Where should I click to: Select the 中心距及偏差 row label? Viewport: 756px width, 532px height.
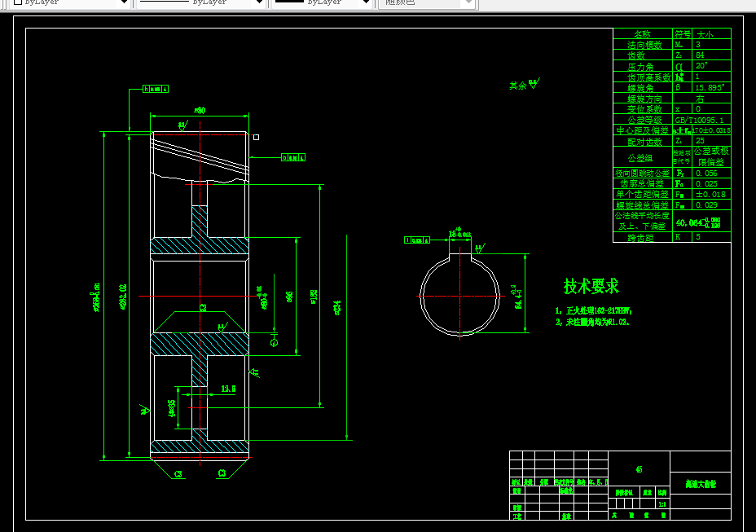(643, 130)
